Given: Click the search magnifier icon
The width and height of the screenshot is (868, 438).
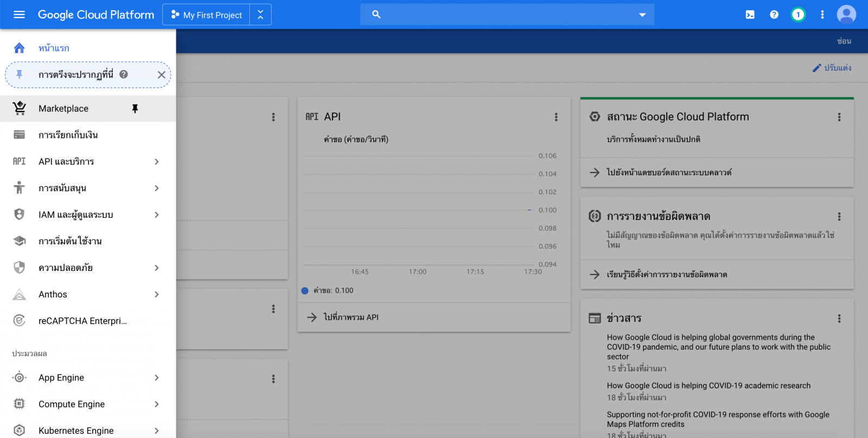Looking at the screenshot, I should click(376, 15).
